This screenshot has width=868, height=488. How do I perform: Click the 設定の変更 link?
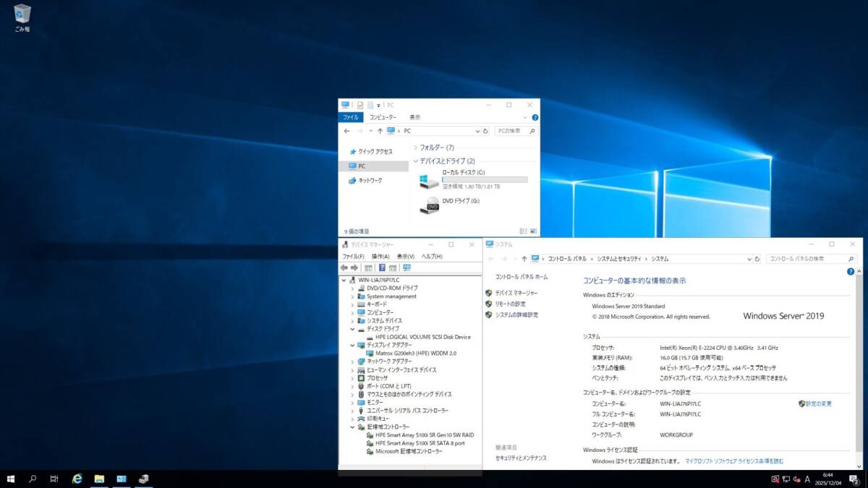[819, 403]
